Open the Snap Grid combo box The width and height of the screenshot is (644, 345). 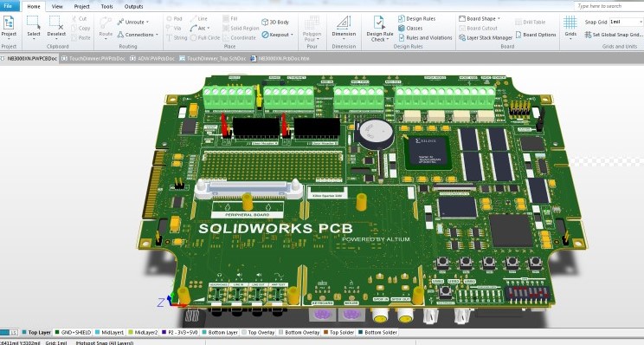(627, 22)
